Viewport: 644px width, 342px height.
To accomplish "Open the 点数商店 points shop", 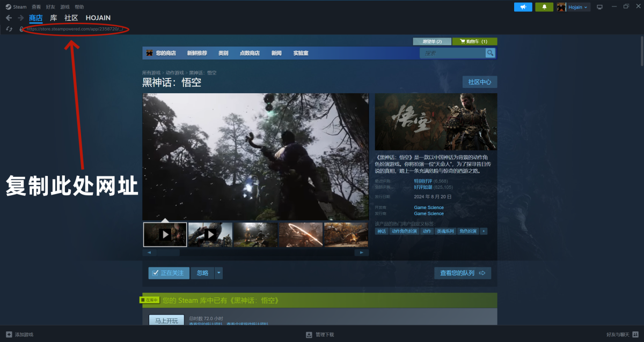I will (x=250, y=53).
